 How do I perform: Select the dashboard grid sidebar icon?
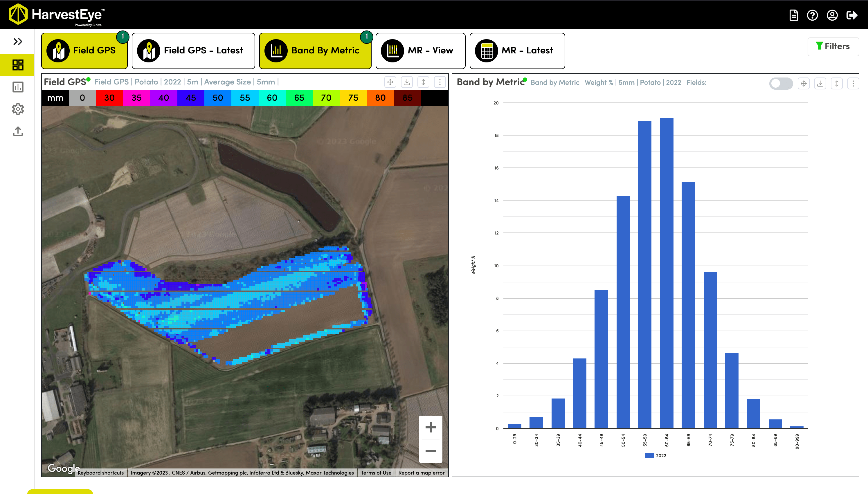pyautogui.click(x=18, y=65)
